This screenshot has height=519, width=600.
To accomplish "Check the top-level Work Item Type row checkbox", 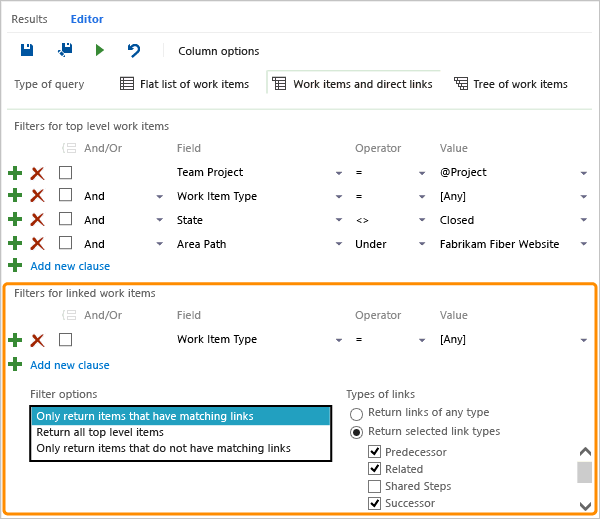I will (65, 195).
